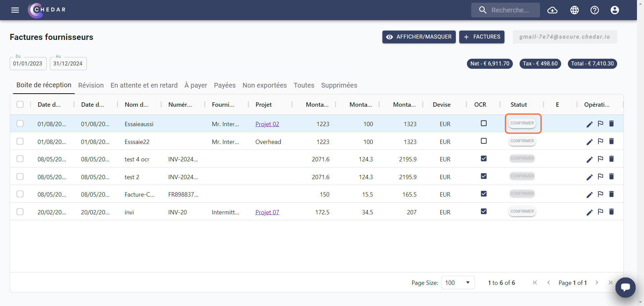
Task: Click the Recherche search field
Action: (505, 10)
